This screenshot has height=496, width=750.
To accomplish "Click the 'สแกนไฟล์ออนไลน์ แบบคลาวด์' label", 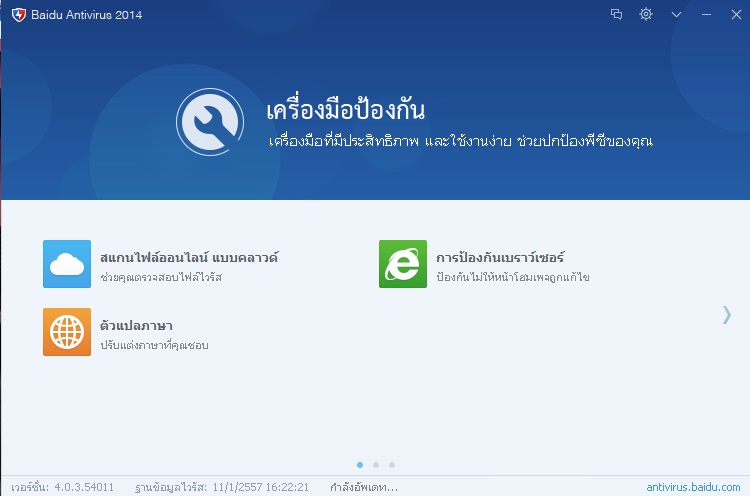I will (189, 257).
